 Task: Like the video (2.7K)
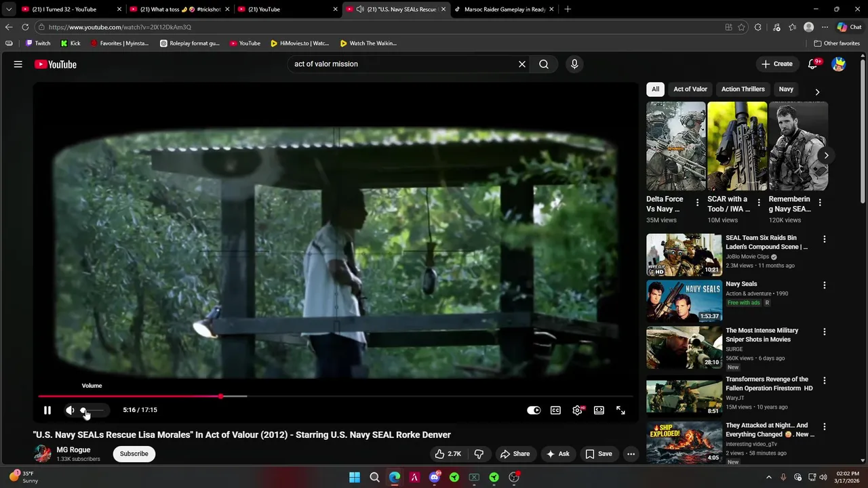448,454
